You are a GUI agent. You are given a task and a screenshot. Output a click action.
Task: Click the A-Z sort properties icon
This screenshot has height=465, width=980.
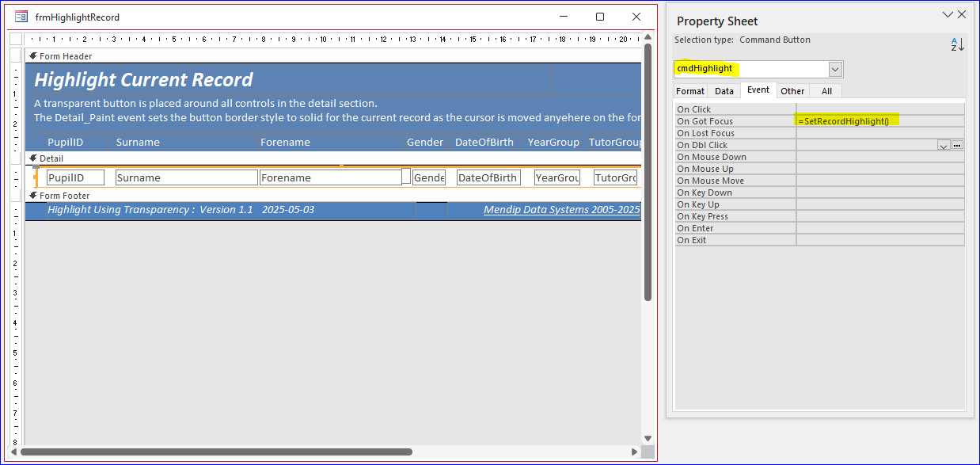point(958,44)
